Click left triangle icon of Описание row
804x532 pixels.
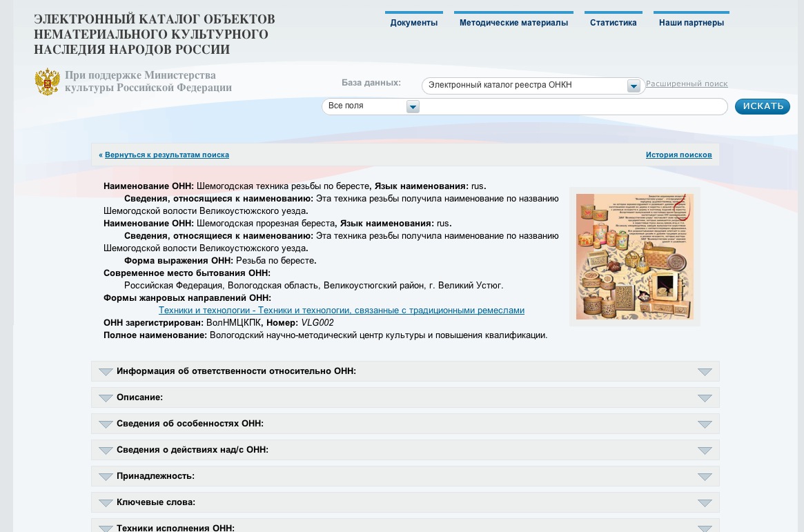point(106,398)
